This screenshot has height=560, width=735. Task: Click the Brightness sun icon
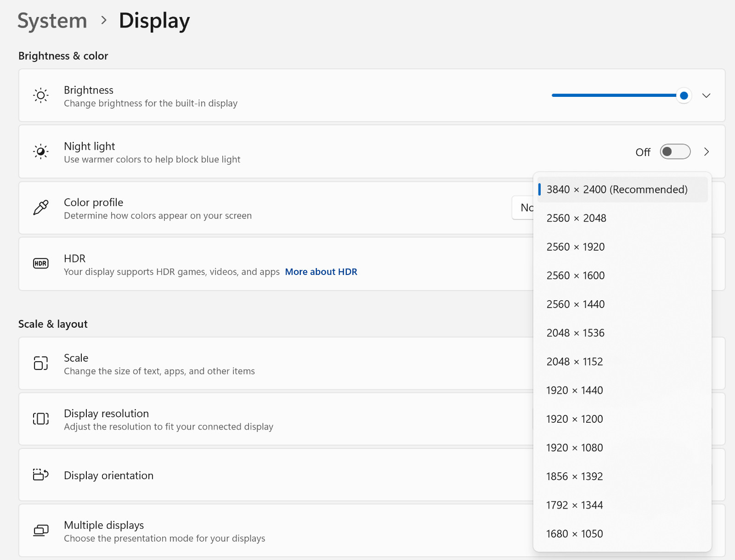[x=41, y=95]
